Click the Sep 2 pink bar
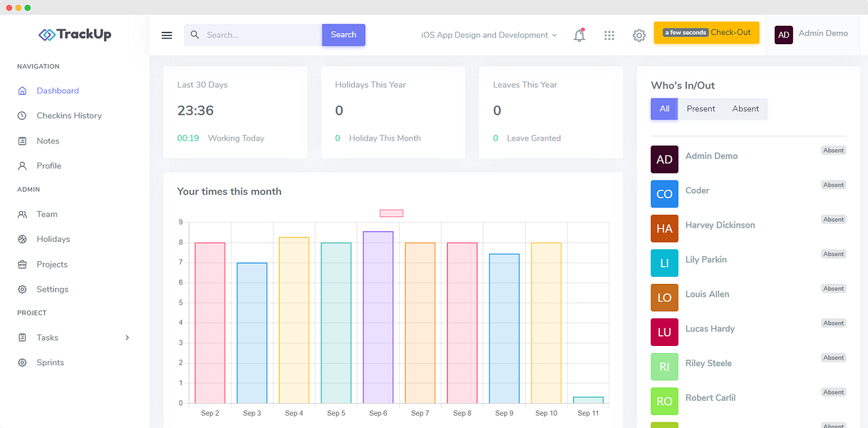This screenshot has height=428, width=868. click(210, 323)
